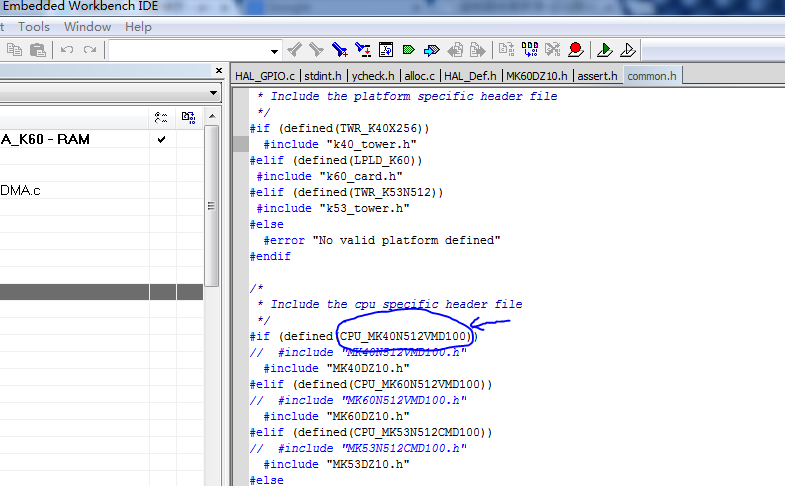Click 'CPU_MK40N512VMD100' in the #if line
The image size is (785, 486).
403,336
